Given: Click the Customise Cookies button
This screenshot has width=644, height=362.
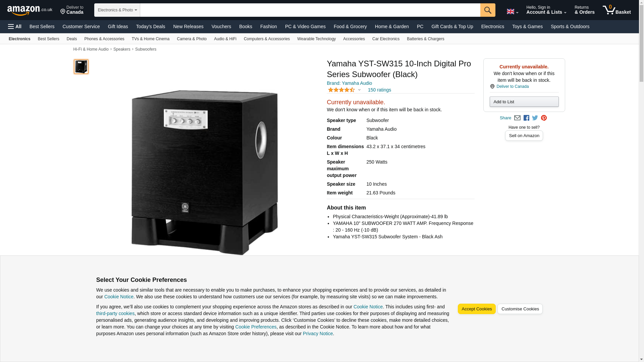Looking at the screenshot, I should [520, 309].
